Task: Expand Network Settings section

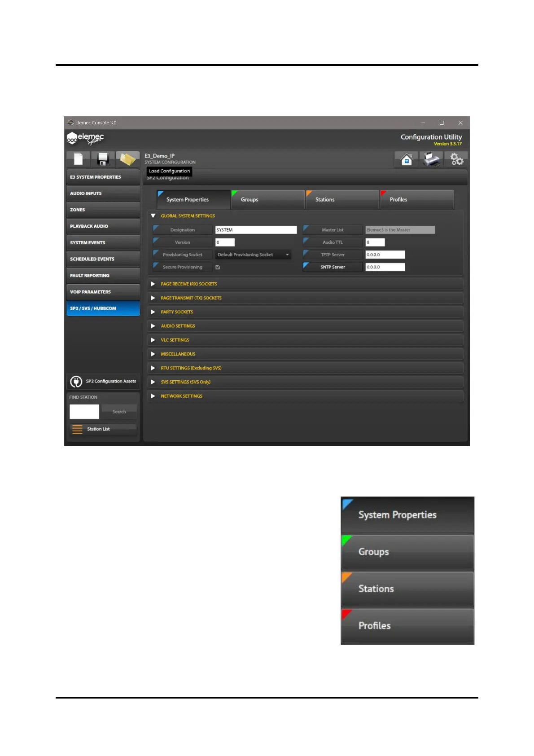Action: pyautogui.click(x=153, y=396)
